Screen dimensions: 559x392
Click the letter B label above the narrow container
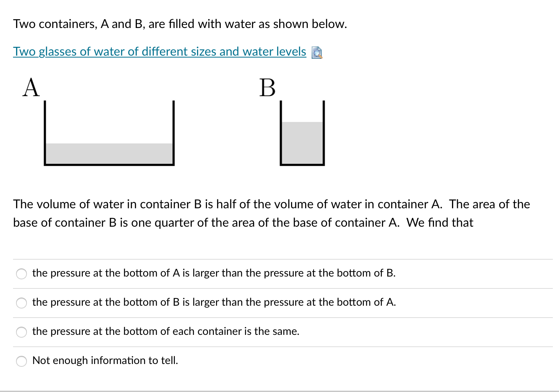(x=267, y=87)
